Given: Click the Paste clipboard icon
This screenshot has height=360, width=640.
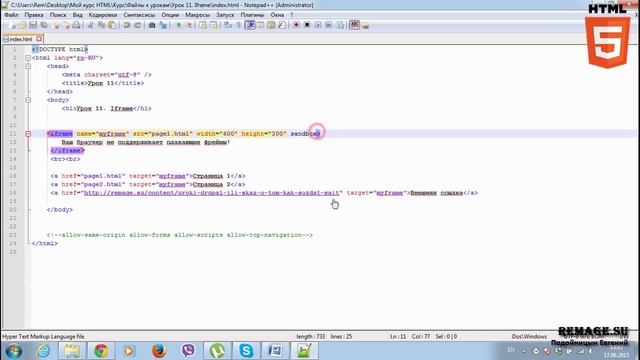Looking at the screenshot, I should click(112, 25).
